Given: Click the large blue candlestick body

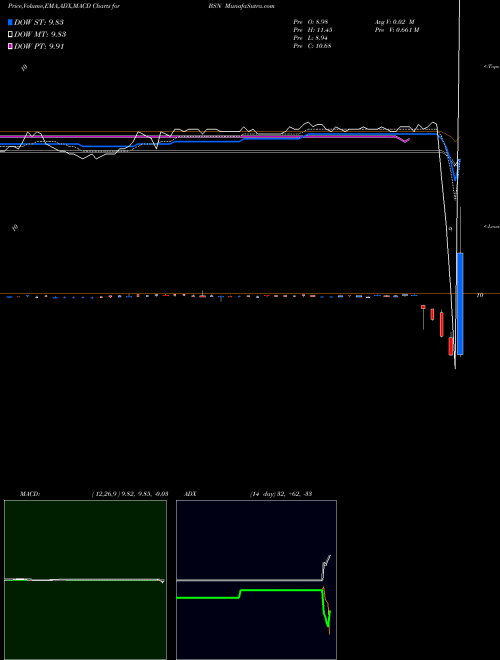Looking at the screenshot, I should pos(460,303).
